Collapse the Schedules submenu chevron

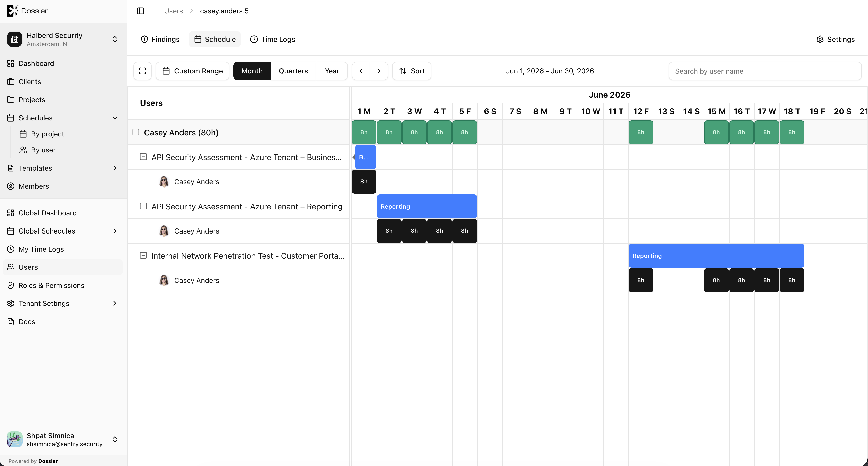pyautogui.click(x=115, y=118)
